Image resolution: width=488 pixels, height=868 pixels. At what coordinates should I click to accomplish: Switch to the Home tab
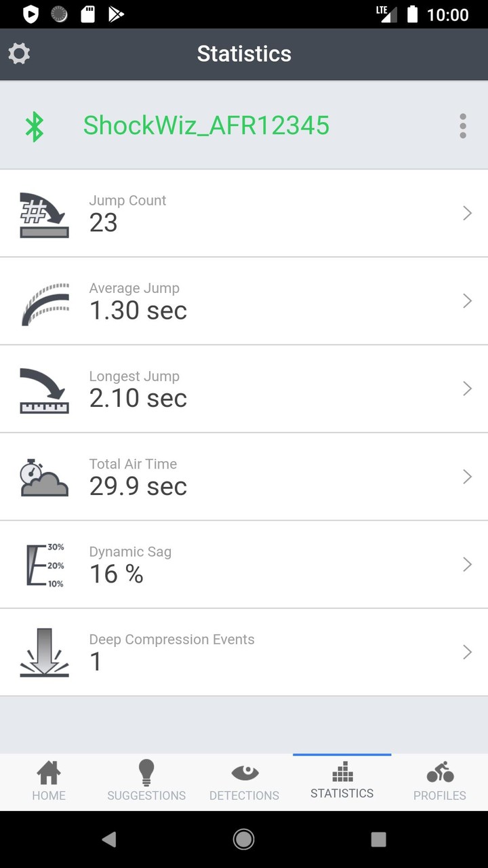click(x=49, y=782)
